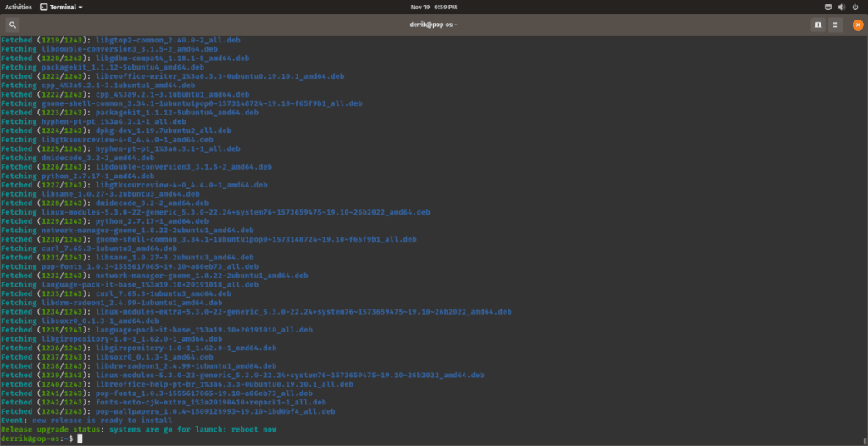Viewport: 868px width, 446px height.
Task: Click the search icon in terminal header
Action: coord(13,25)
